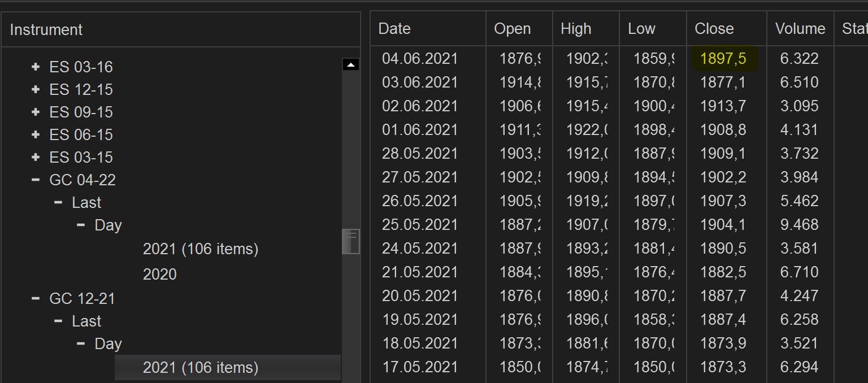868x383 pixels.
Task: Collapse the GC 12-21 instrument node
Action: coord(36,298)
